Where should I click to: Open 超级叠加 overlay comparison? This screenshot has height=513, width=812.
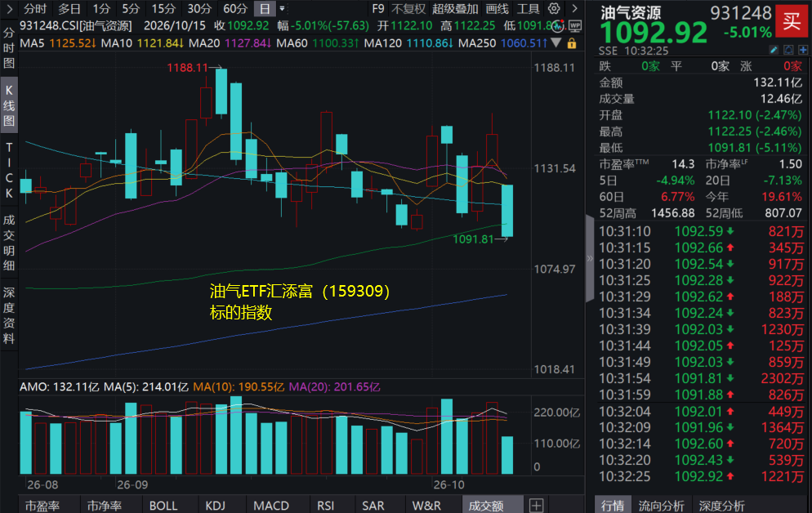[455, 9]
